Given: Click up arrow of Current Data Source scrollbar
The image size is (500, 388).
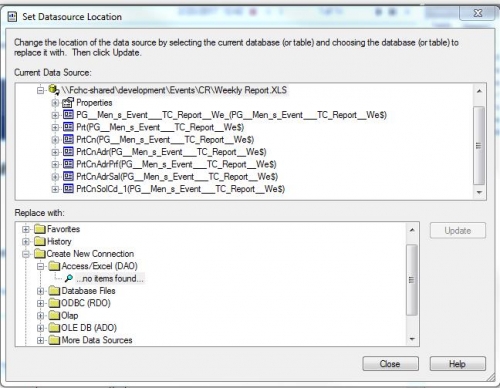Looking at the screenshot, I should point(479,91).
